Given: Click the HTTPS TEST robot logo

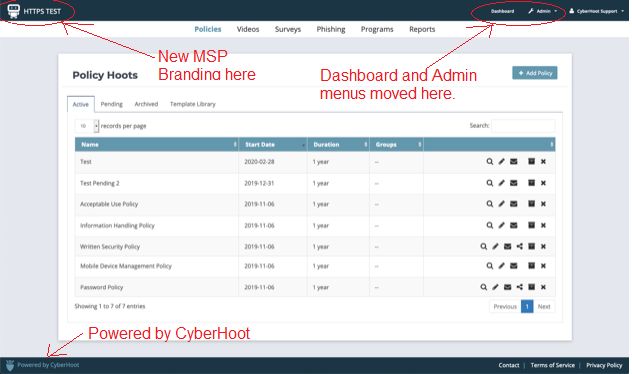Looking at the screenshot, I should [x=14, y=11].
